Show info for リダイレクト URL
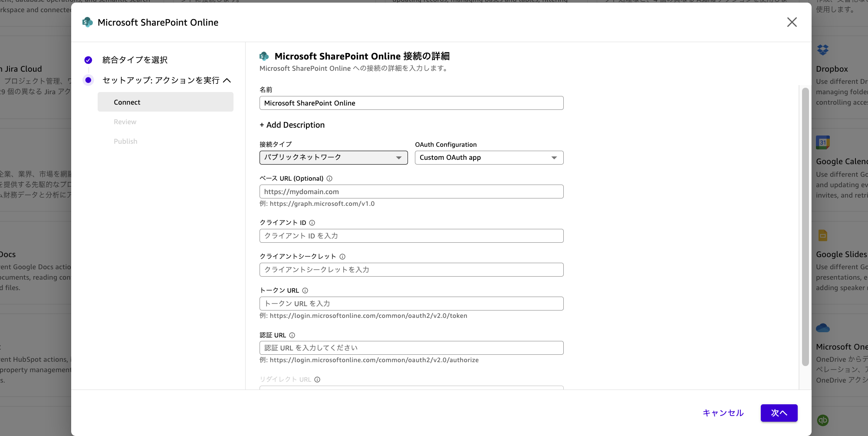Viewport: 868px width, 436px height. [317, 380]
